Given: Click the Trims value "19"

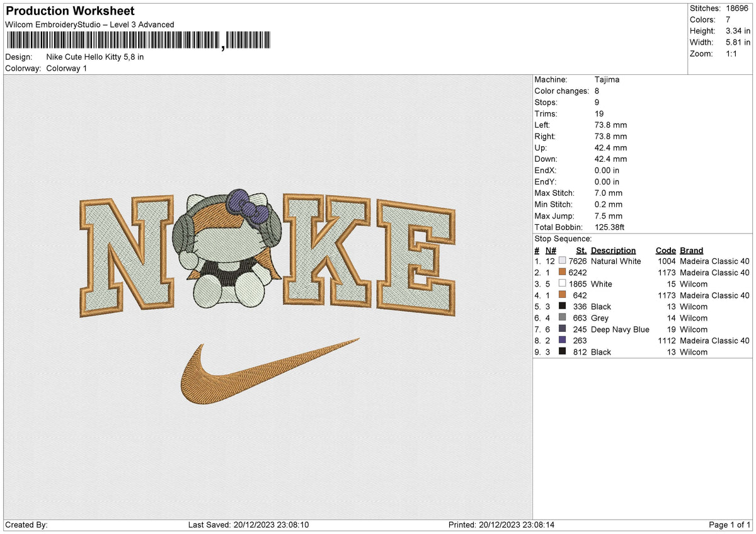Looking at the screenshot, I should pyautogui.click(x=599, y=114).
